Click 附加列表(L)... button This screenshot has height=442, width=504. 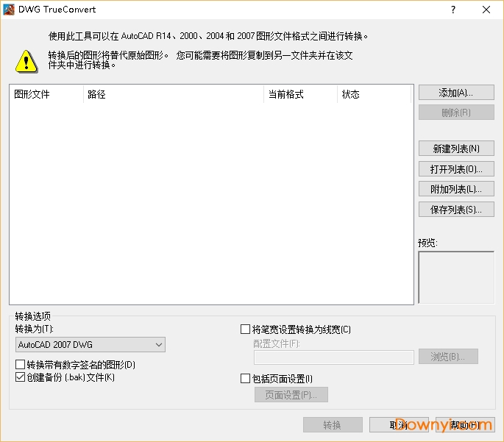(455, 189)
